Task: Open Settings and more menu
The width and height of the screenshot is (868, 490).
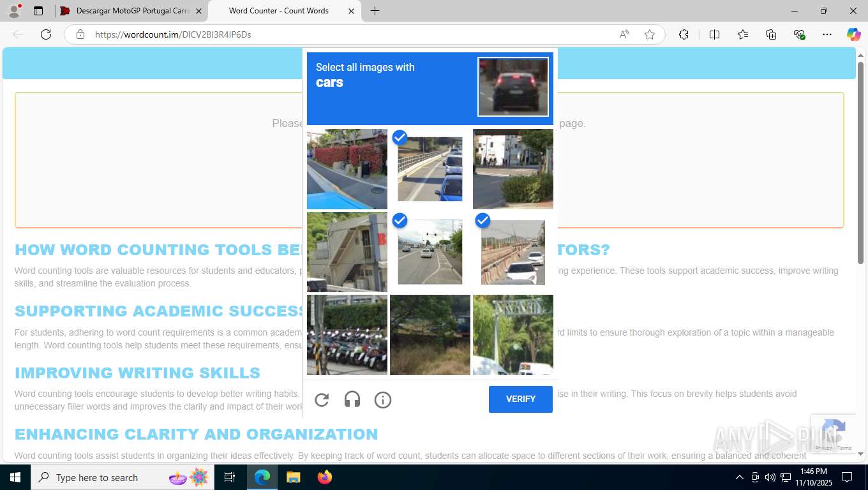Action: click(x=827, y=34)
